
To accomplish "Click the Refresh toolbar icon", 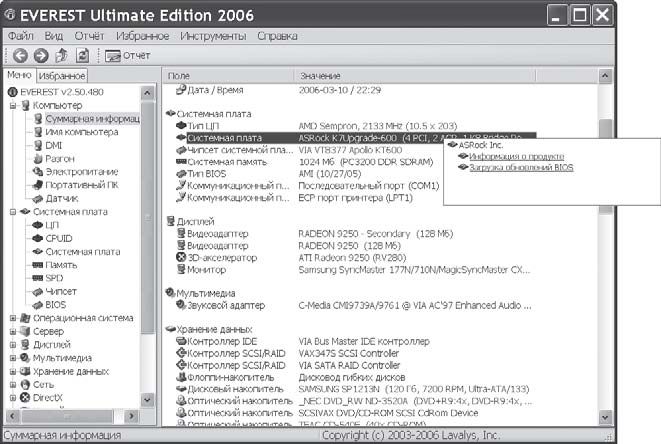I will tap(82, 55).
